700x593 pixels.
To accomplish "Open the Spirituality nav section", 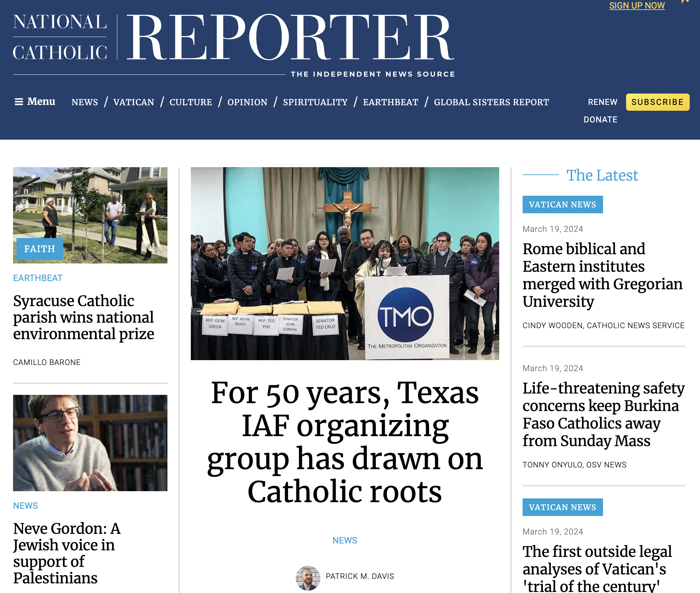I will 315,102.
